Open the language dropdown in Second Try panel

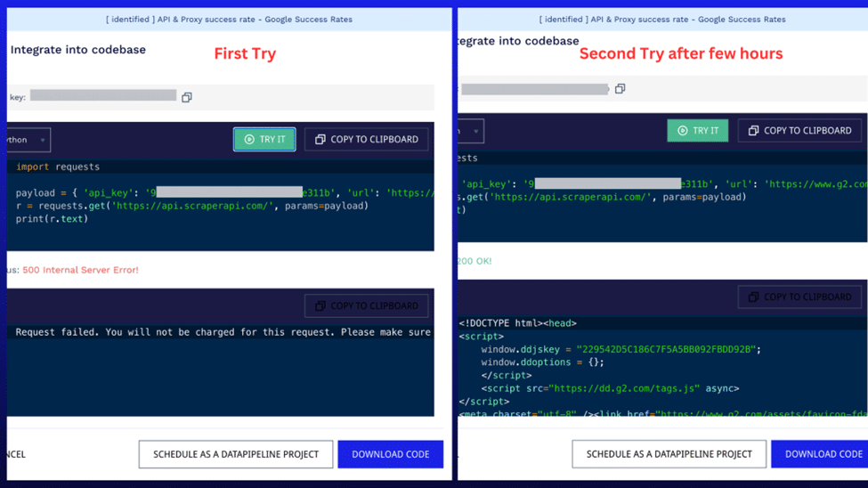click(471, 131)
